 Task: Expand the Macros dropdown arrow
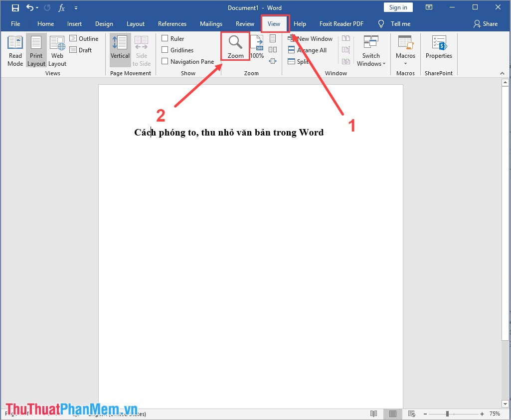405,63
